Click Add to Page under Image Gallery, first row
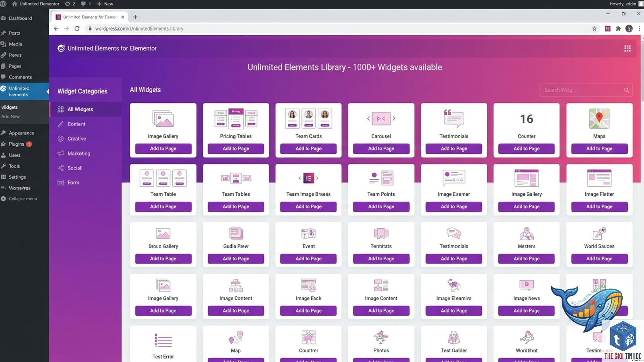 163,149
